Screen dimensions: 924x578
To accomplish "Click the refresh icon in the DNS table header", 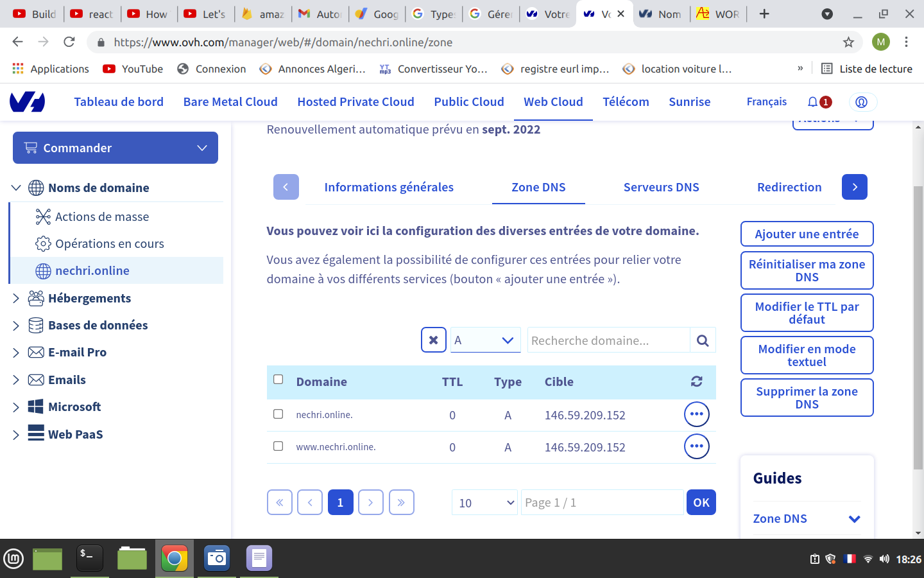I will point(696,381).
